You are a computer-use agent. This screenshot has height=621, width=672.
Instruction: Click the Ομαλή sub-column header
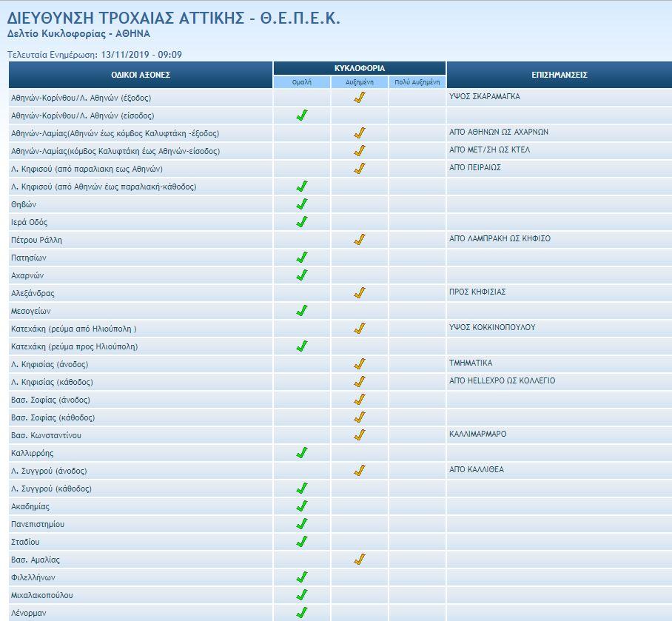click(x=302, y=82)
